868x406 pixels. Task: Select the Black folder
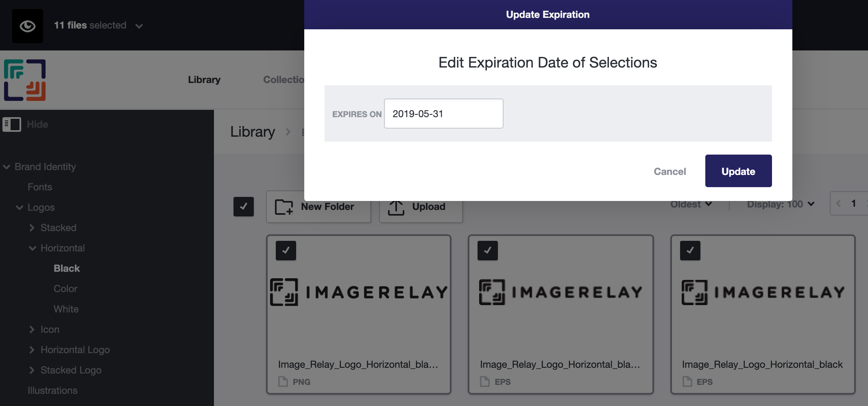(67, 268)
